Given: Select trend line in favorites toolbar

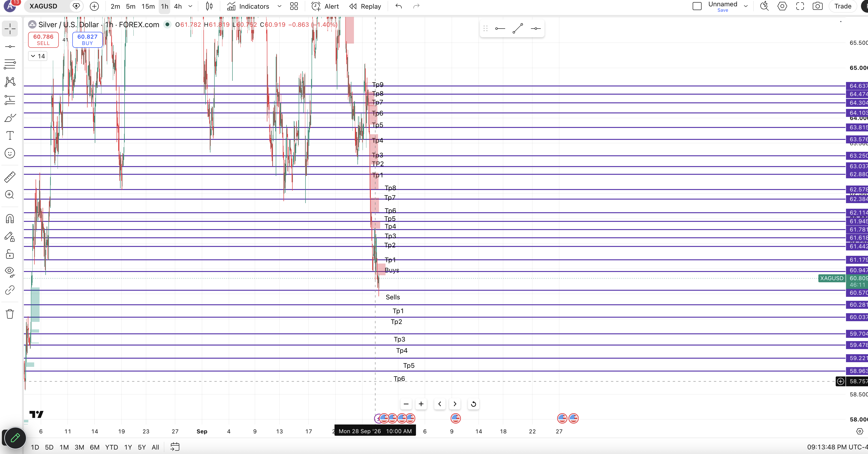Looking at the screenshot, I should coord(518,29).
